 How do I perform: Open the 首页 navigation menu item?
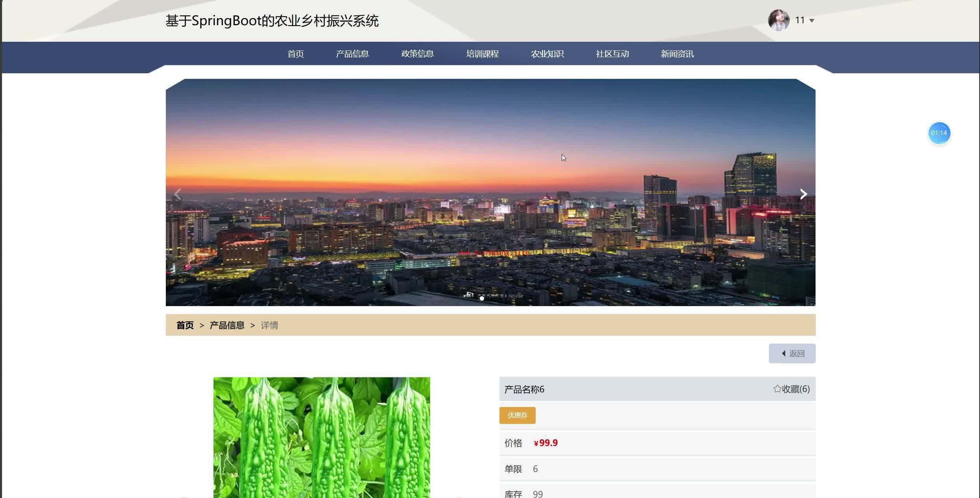click(295, 54)
